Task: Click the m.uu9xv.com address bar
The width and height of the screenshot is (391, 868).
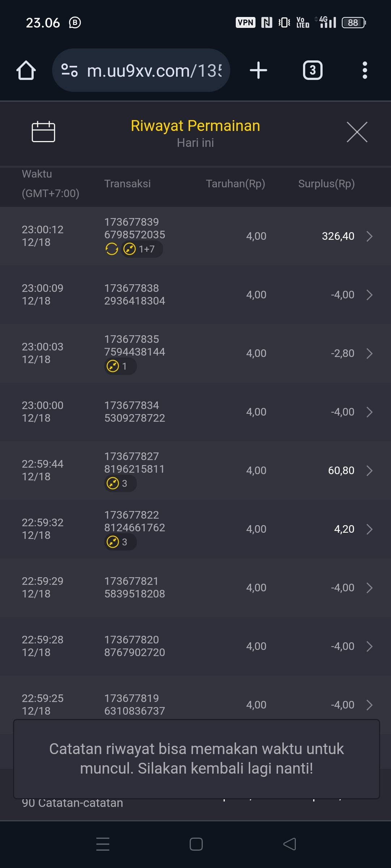Action: [x=154, y=71]
